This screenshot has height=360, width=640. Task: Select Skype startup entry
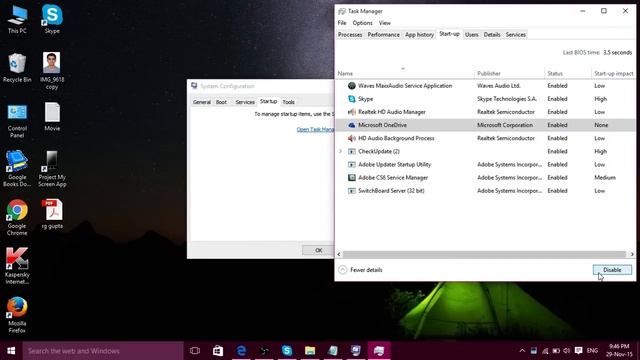[x=485, y=99]
